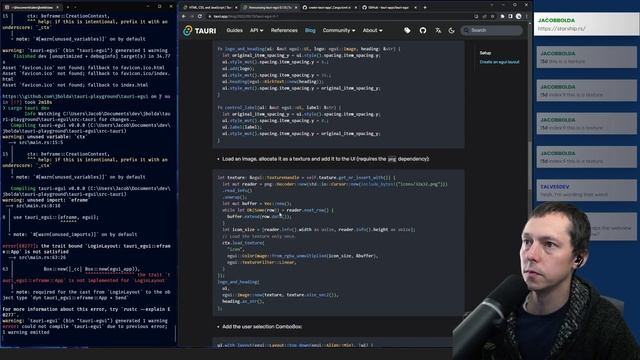Open the Blog navigation item

click(310, 30)
